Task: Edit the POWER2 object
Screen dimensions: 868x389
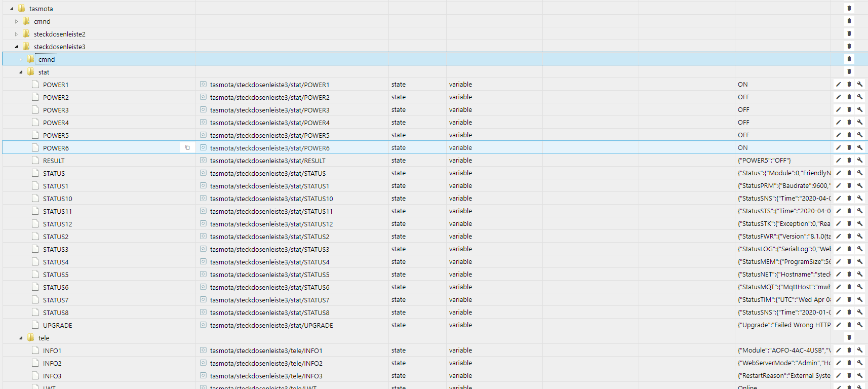Action: 839,97
